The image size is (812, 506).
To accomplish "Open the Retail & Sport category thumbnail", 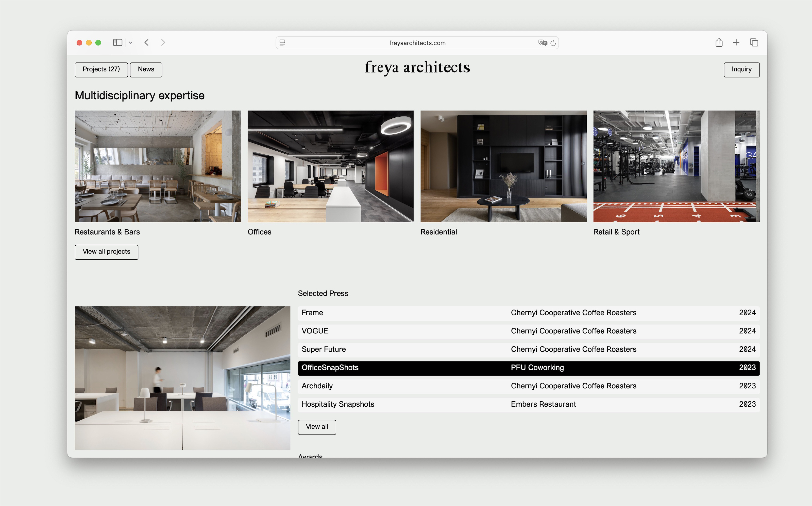I will point(676,166).
